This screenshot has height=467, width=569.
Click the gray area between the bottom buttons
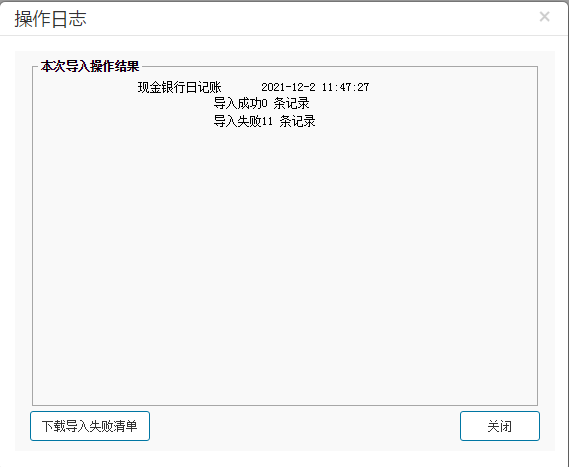coord(305,426)
